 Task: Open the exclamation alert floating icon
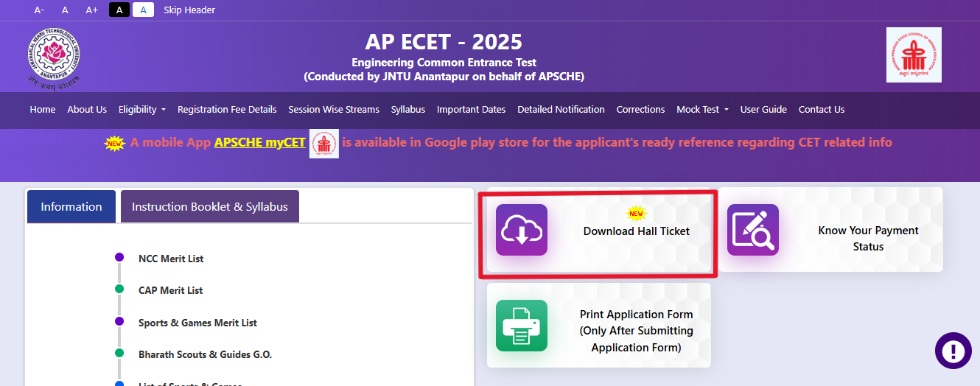[x=953, y=351]
